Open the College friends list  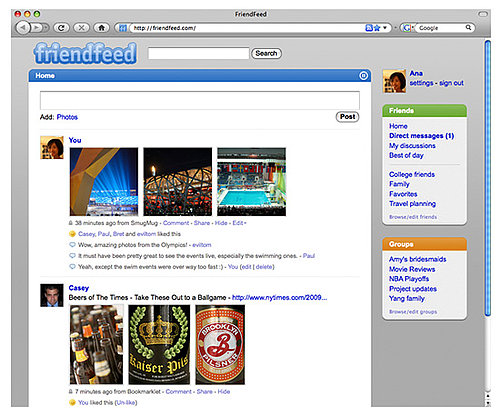(412, 174)
